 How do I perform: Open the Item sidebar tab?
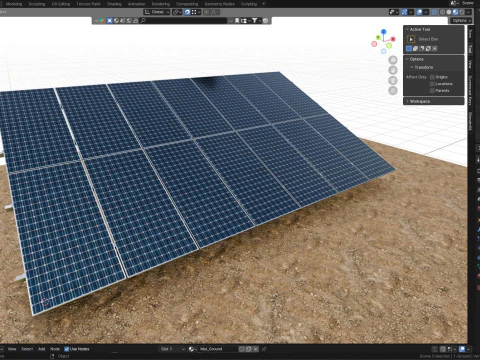click(x=470, y=33)
